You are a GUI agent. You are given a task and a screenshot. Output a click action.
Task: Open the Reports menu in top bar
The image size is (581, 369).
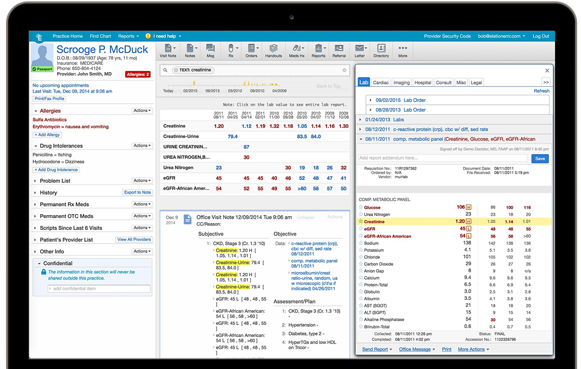tap(128, 36)
